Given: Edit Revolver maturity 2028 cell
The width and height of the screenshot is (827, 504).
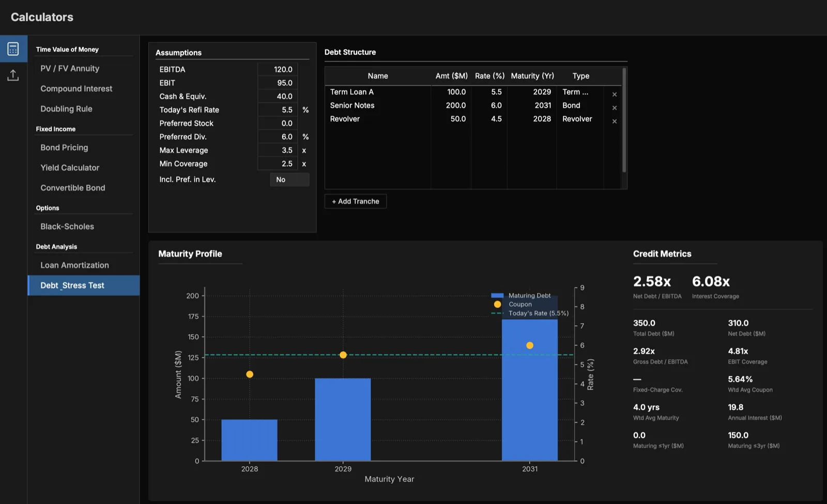Looking at the screenshot, I should point(532,119).
